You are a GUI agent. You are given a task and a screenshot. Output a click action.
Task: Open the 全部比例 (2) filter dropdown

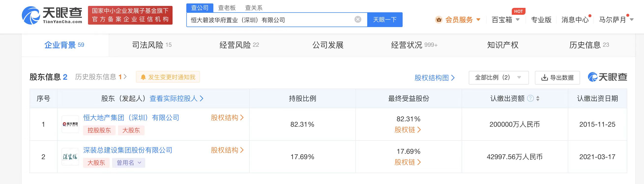(x=498, y=77)
